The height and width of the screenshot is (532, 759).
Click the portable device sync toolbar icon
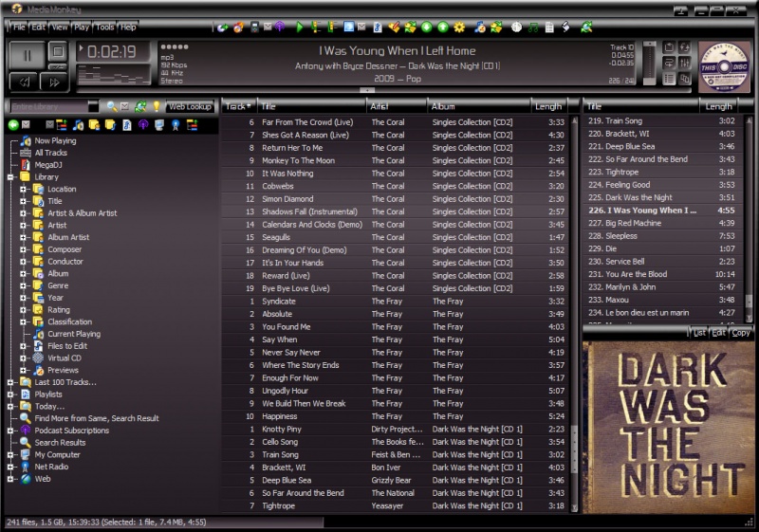pos(254,28)
